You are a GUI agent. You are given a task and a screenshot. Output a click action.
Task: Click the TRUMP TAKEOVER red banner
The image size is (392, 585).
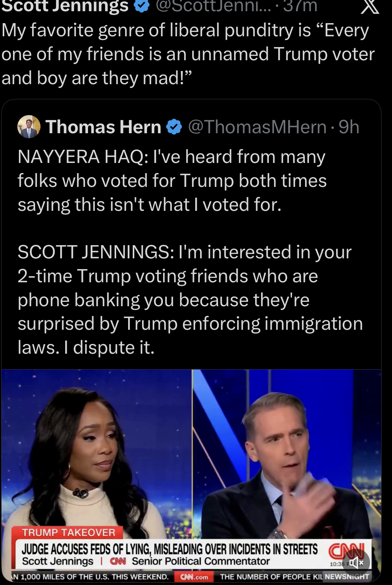[68, 532]
